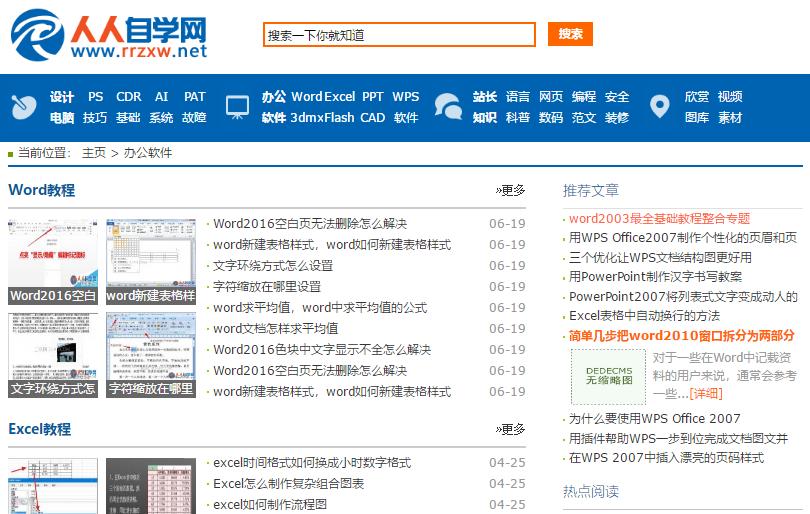Open 三个优化让WPS文档结构图更好用 article
This screenshot has height=514, width=810.
[660, 257]
